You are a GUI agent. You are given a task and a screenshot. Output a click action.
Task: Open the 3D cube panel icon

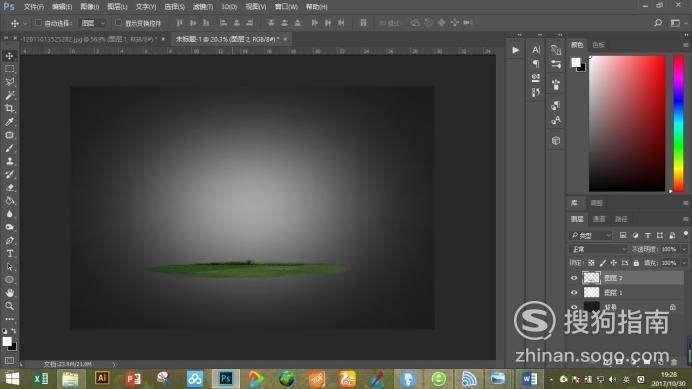(556, 141)
